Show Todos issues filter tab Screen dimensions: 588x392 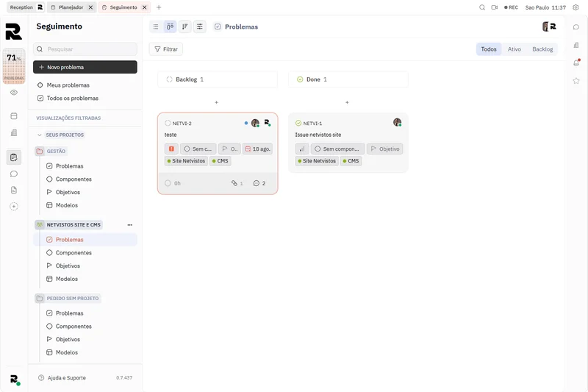[489, 49]
